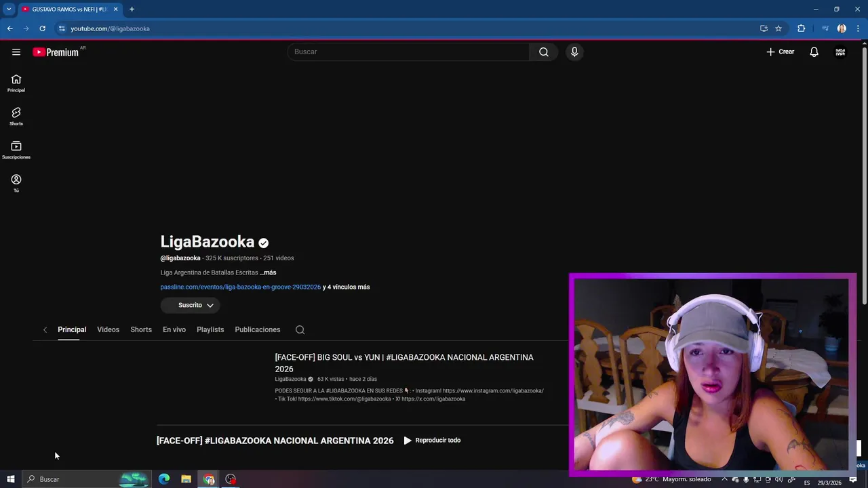This screenshot has height=488, width=868.
Task: Open Suscripciones in the left sidebar
Action: click(x=16, y=150)
